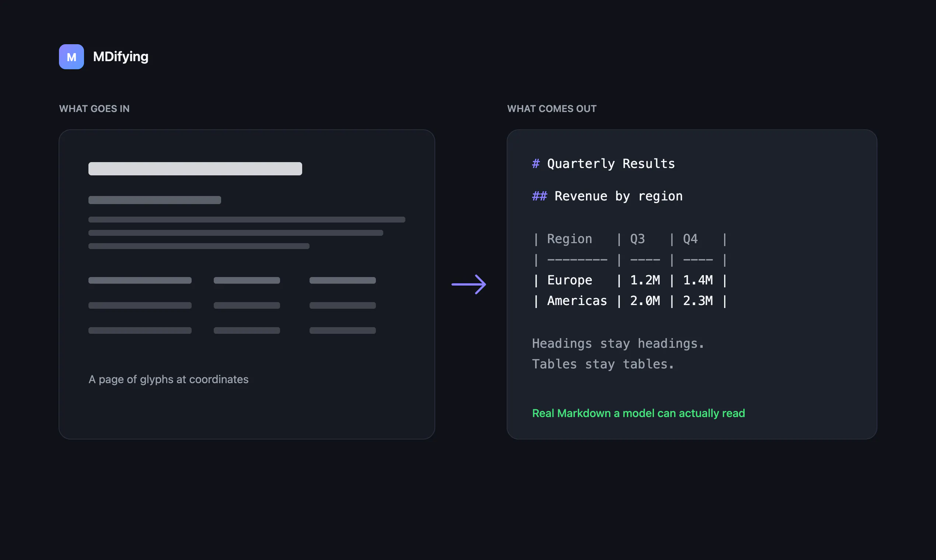Click 'Real Markdown a model can actually read'
Image resolution: width=936 pixels, height=560 pixels.
click(x=639, y=413)
